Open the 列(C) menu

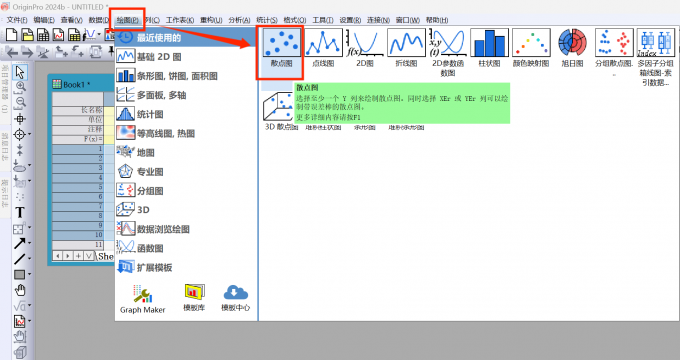coord(153,20)
